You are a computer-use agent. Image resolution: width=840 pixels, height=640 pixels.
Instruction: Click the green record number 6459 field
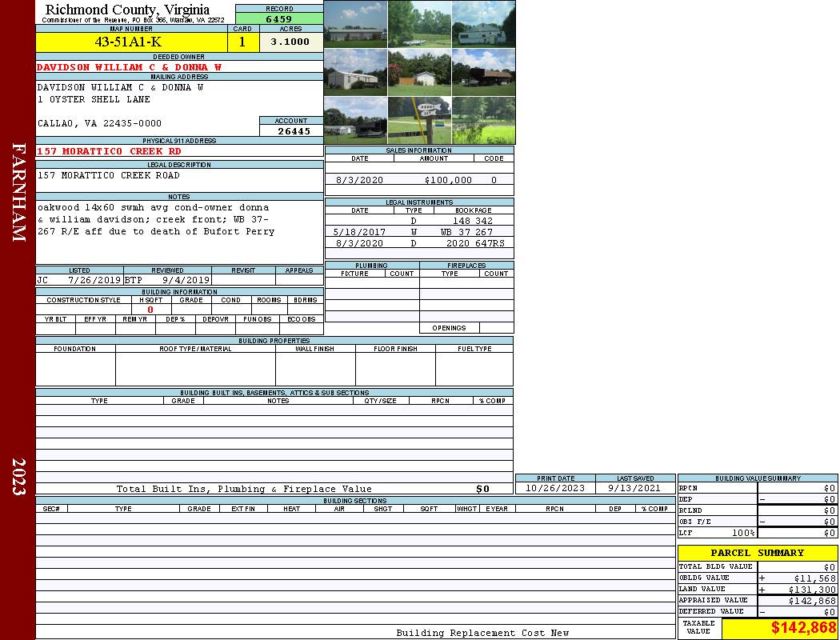[278, 18]
